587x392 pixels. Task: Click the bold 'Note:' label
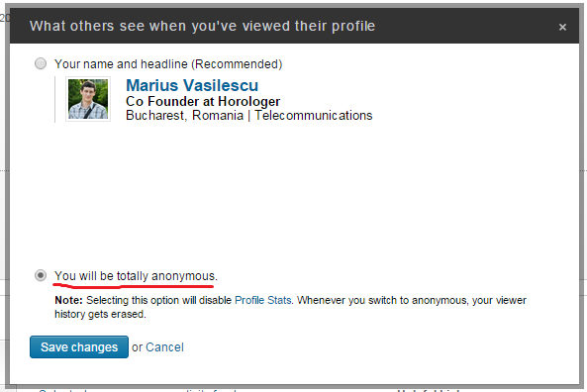click(x=68, y=300)
